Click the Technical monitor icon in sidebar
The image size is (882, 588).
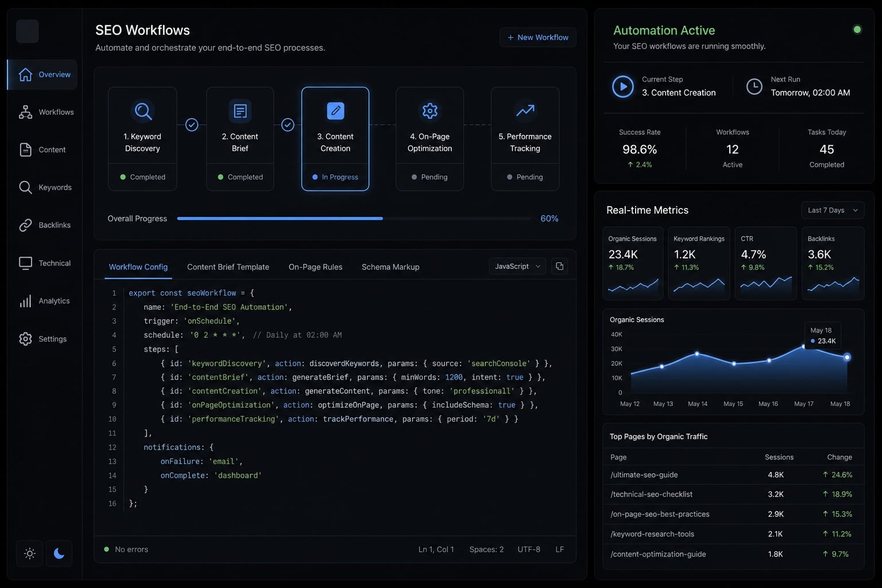coord(25,263)
